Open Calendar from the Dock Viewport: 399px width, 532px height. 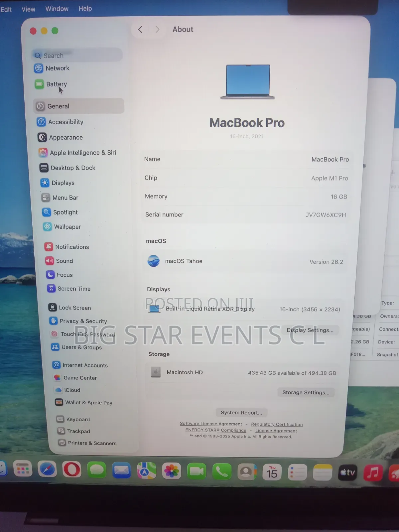[x=272, y=472]
